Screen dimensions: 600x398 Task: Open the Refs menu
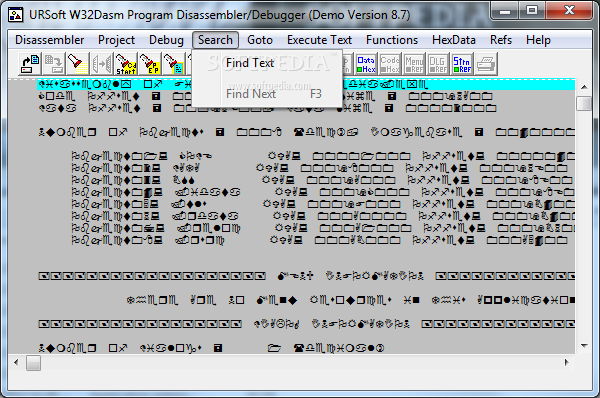tap(501, 40)
